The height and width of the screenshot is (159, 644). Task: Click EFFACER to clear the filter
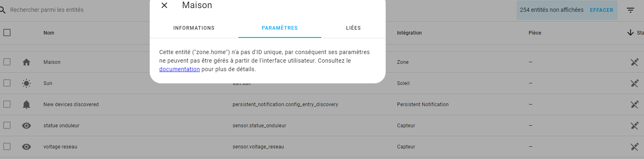tap(601, 10)
